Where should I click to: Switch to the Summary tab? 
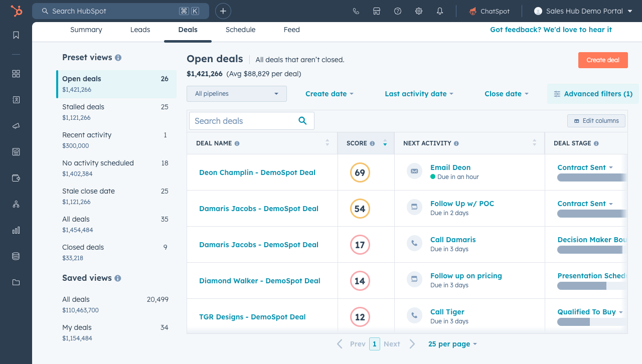point(86,30)
